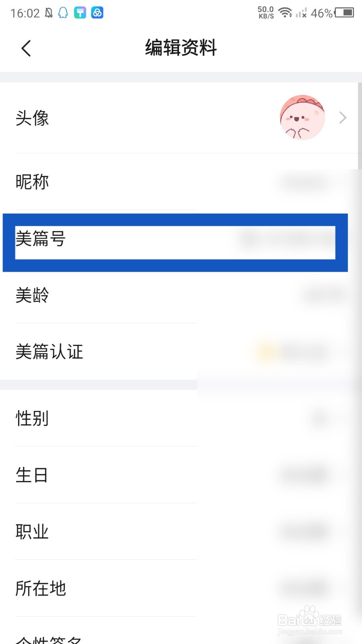
Task: Tap the QQ penguin notification icon
Action: [x=63, y=13]
